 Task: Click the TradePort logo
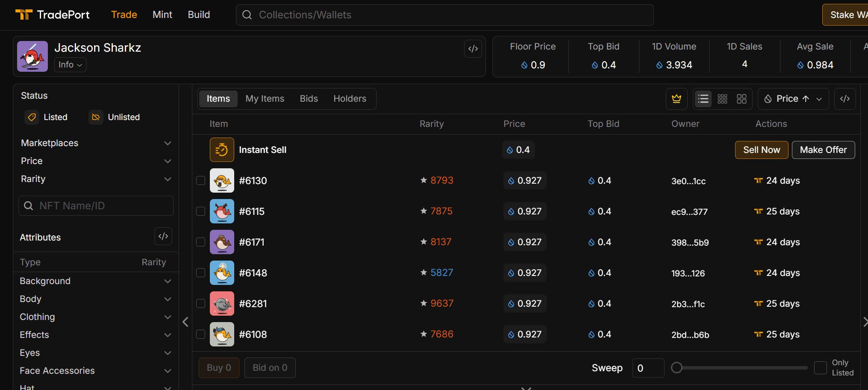point(52,15)
